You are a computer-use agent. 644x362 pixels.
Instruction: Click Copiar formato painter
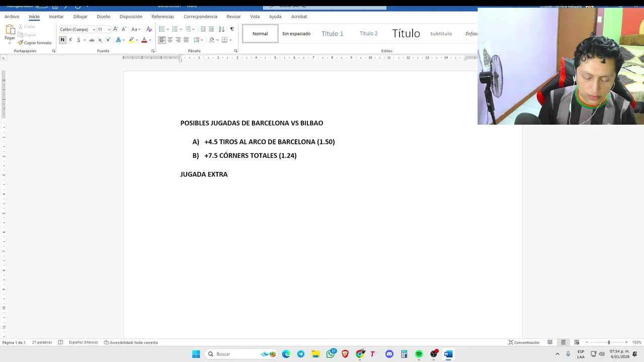[35, 43]
